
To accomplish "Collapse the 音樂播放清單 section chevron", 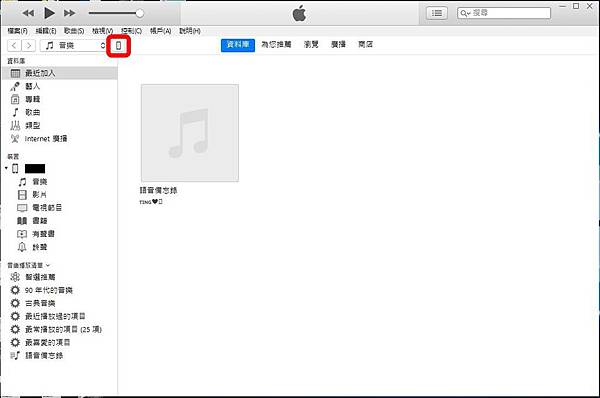I will point(48,265).
